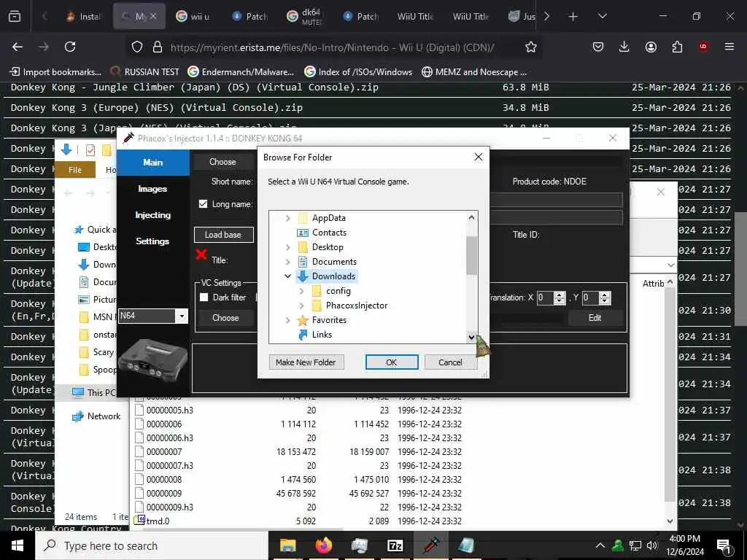Expand the Desktop folder node
This screenshot has width=747, height=560.
pyautogui.click(x=287, y=247)
